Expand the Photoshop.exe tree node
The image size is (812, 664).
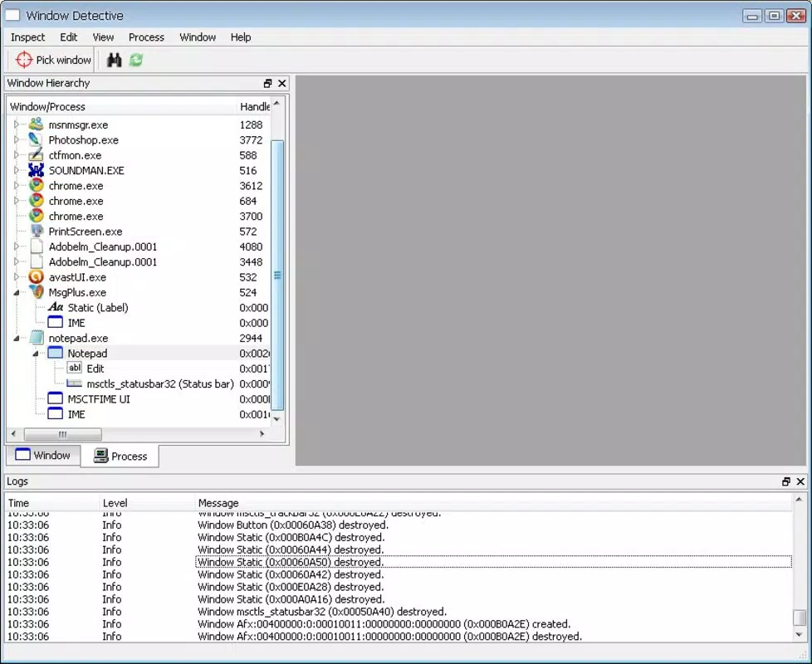pyautogui.click(x=17, y=139)
